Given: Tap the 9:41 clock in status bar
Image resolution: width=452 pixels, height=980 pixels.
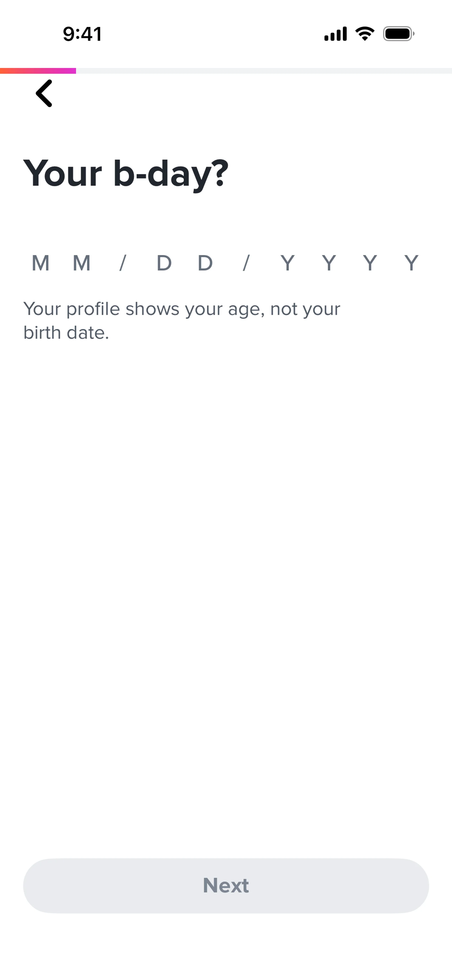Looking at the screenshot, I should point(82,34).
